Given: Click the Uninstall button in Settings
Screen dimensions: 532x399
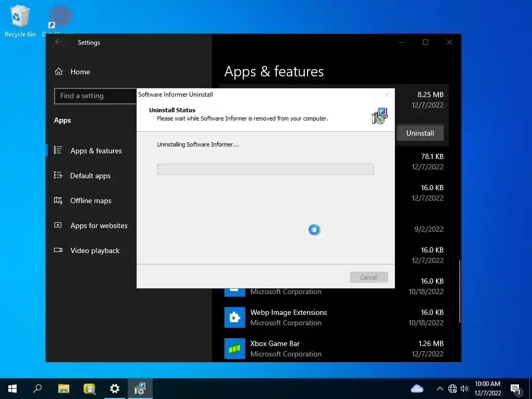Looking at the screenshot, I should pyautogui.click(x=420, y=133).
